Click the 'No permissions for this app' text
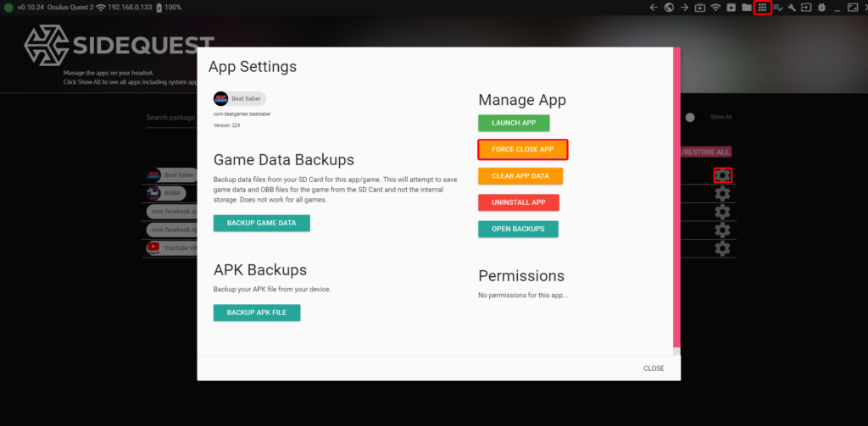 [523, 296]
